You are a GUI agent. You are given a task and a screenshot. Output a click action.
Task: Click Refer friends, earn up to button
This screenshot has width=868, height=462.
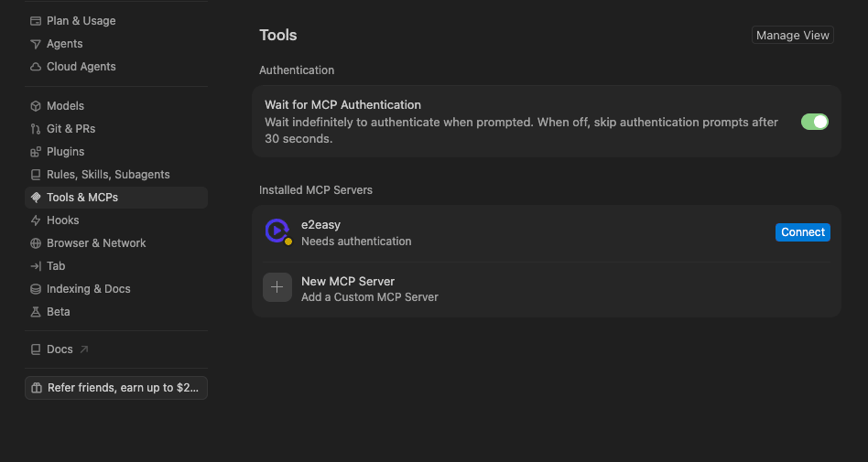(x=116, y=388)
